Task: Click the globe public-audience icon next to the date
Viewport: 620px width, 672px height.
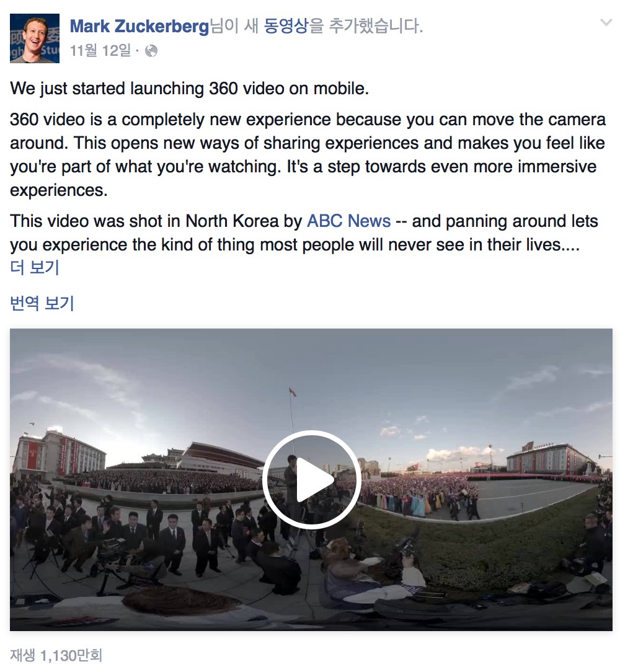Action: coord(151,51)
